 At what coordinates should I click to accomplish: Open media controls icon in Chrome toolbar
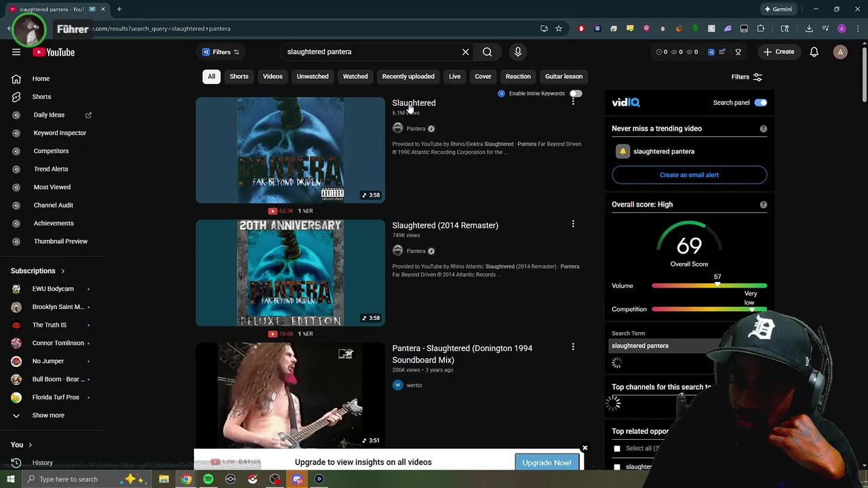pos(825,28)
